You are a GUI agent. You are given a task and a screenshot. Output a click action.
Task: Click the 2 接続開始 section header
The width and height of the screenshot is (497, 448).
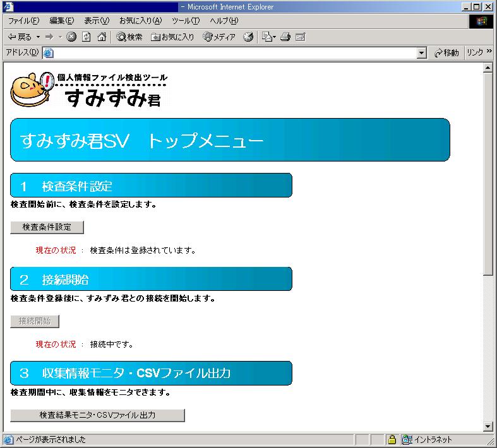pyautogui.click(x=151, y=279)
